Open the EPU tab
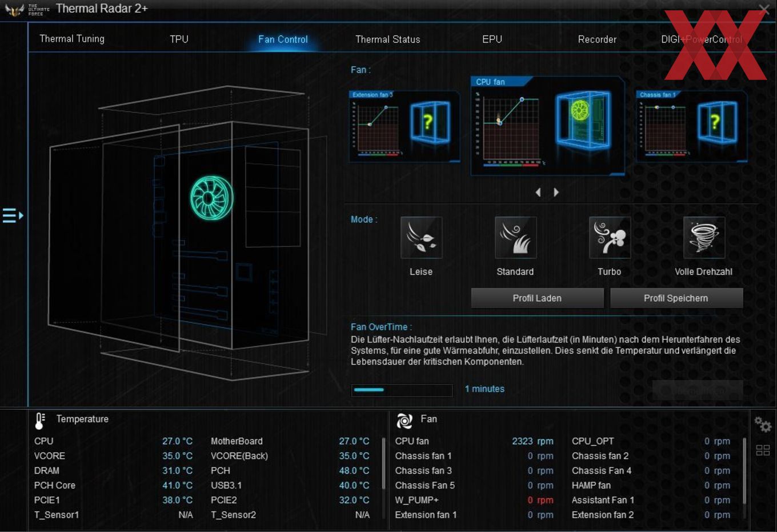Image resolution: width=777 pixels, height=532 pixels. point(492,39)
